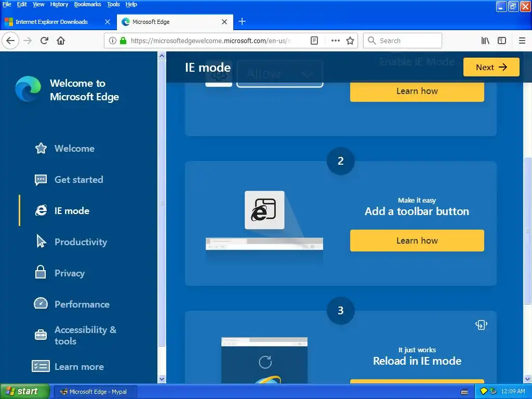The width and height of the screenshot is (532, 399).
Task: Open the Library bookshelf icon
Action: click(x=485, y=41)
